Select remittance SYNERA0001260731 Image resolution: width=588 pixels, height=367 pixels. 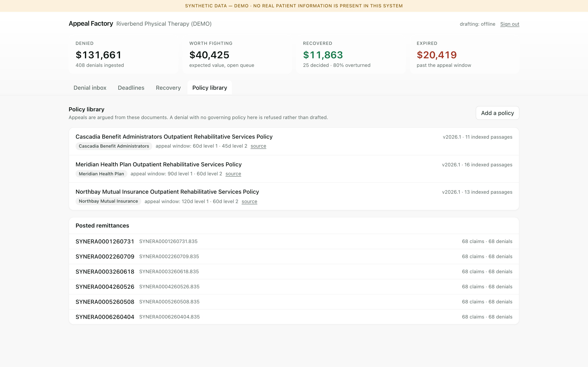[x=294, y=241]
